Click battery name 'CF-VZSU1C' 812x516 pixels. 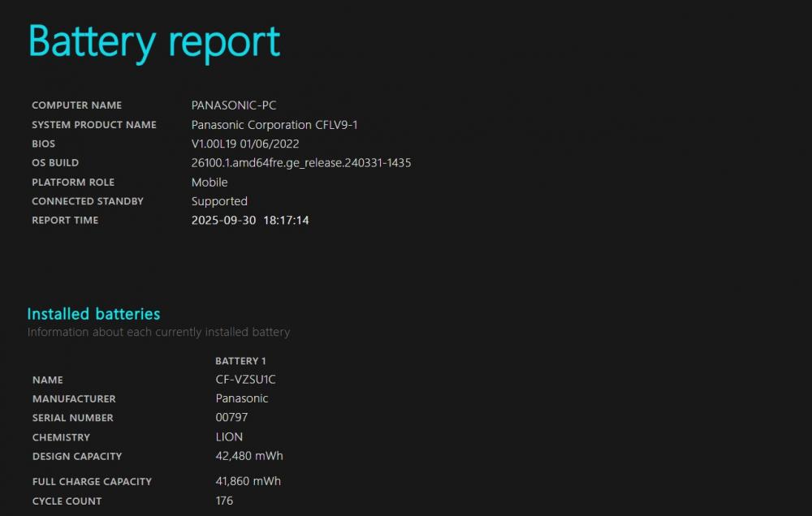click(x=245, y=380)
